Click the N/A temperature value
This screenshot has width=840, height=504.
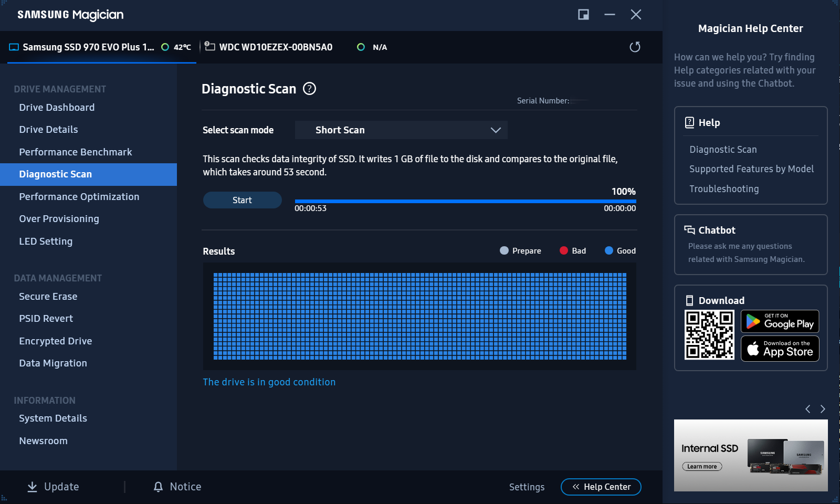pos(380,47)
